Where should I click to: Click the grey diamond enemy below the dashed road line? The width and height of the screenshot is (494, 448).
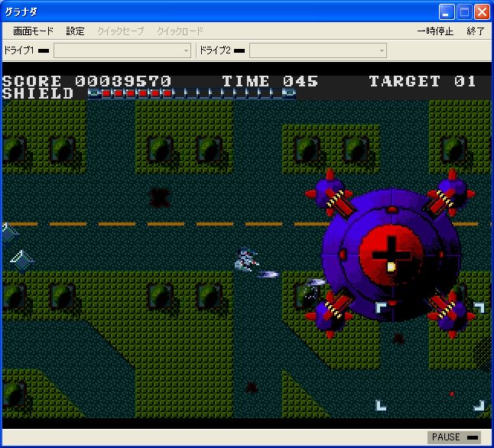(22, 261)
